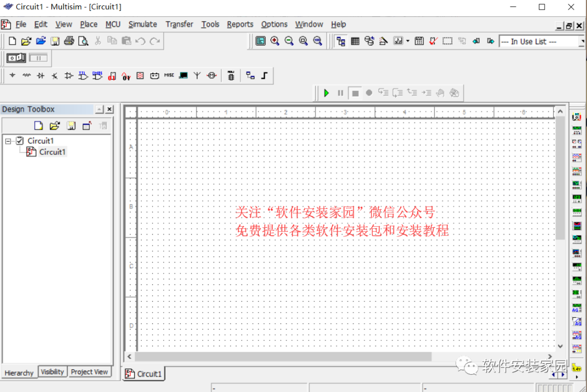
Task: Open the File menu
Action: [x=21, y=24]
